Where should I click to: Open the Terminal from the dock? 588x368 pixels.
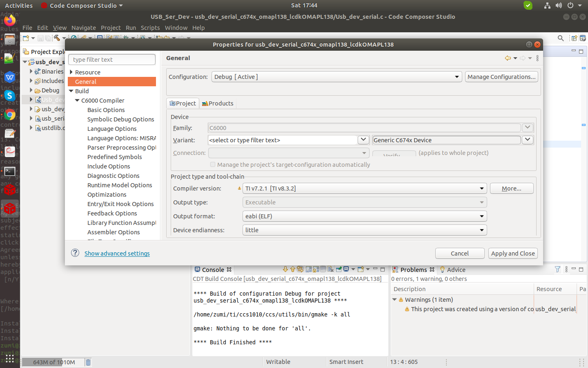pos(10,171)
